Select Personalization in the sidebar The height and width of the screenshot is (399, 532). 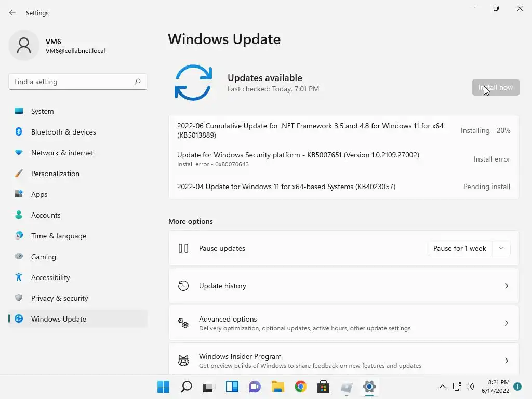point(78,174)
